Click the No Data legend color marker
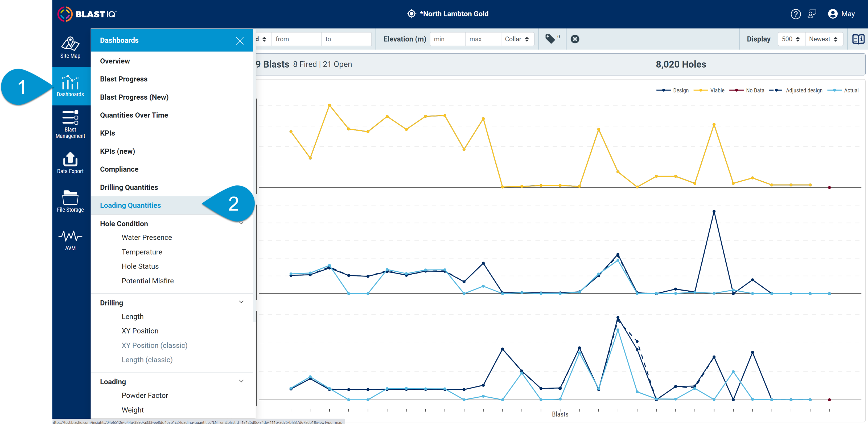The height and width of the screenshot is (424, 868). [x=736, y=90]
